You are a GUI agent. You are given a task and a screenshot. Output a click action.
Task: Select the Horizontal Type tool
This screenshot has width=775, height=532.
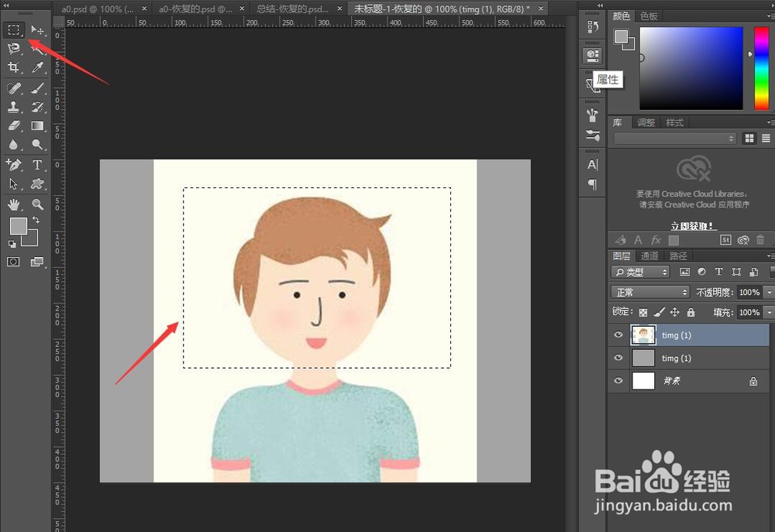point(37,164)
